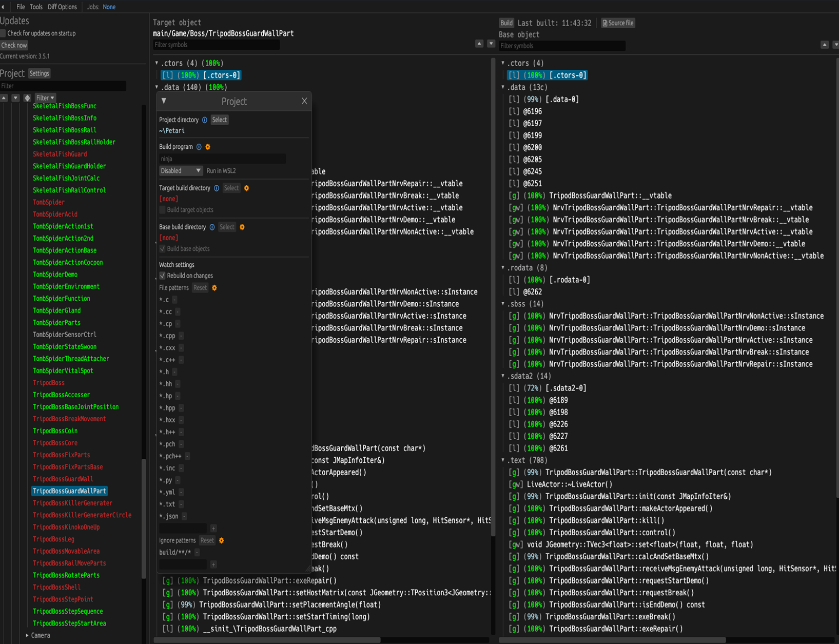Click the Filter symbols field under Base object
Viewport: 839px width, 644px height.
point(562,46)
